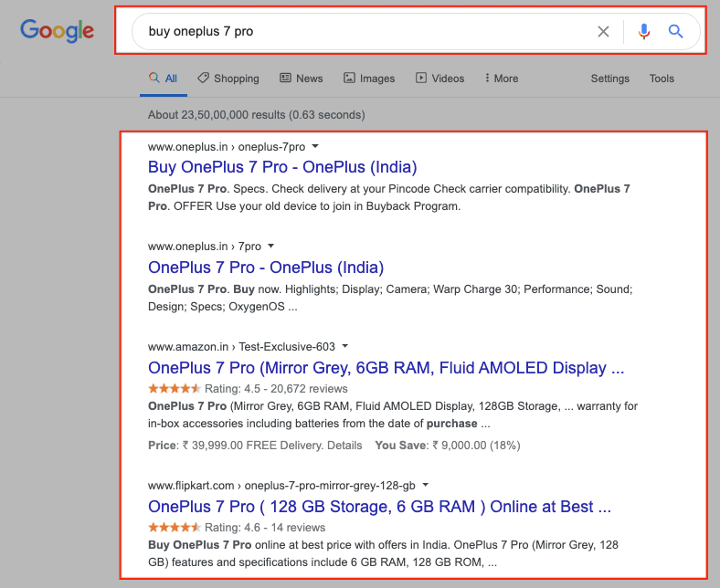Screen dimensions: 720x588
Task: Switch to the News tab
Action: click(301, 79)
